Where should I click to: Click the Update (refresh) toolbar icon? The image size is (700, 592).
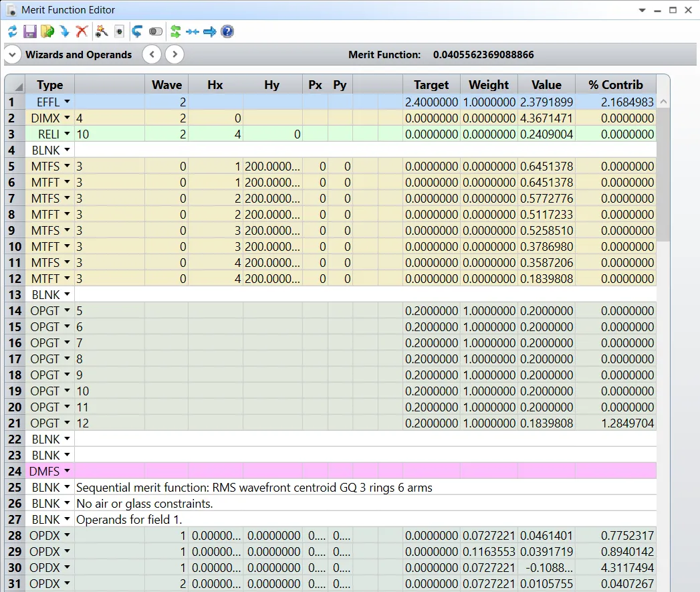point(13,31)
